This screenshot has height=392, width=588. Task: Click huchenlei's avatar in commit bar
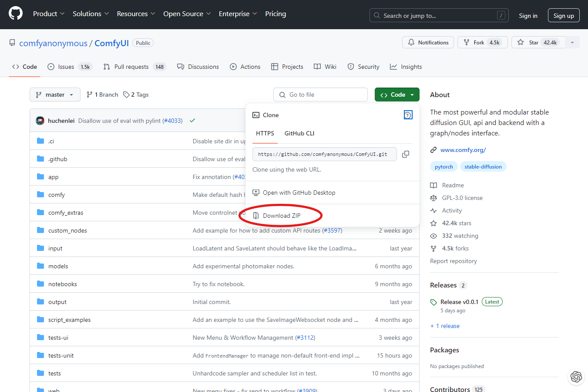tap(40, 121)
